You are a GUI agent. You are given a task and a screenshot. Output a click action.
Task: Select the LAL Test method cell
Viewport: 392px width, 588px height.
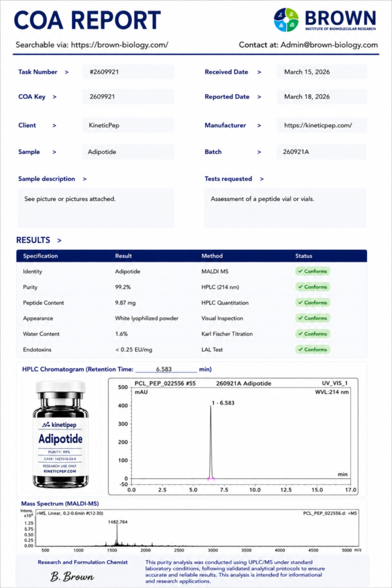[x=212, y=350]
